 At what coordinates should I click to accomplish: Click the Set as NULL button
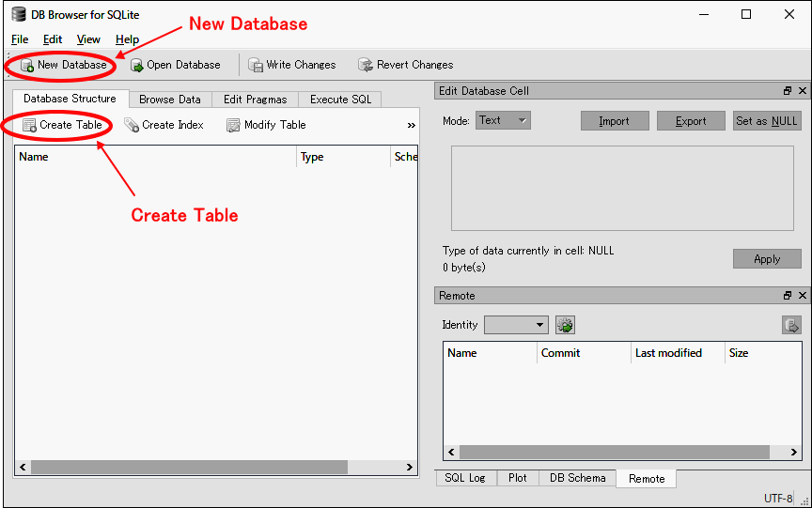pyautogui.click(x=766, y=121)
